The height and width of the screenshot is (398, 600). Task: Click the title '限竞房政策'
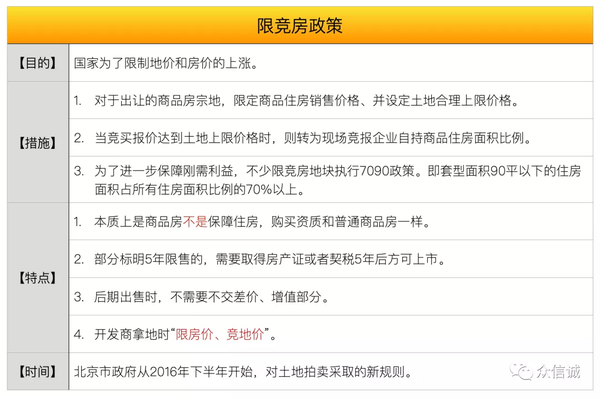pos(299,26)
